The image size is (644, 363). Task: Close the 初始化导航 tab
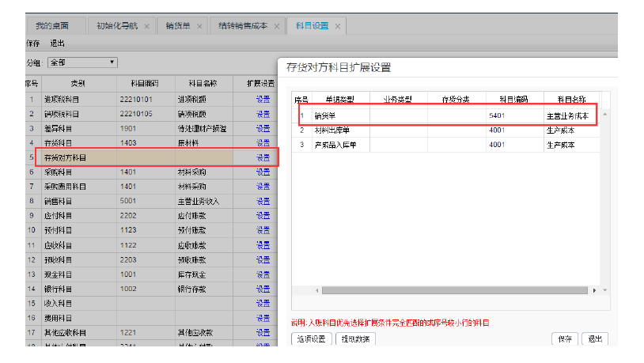(147, 26)
